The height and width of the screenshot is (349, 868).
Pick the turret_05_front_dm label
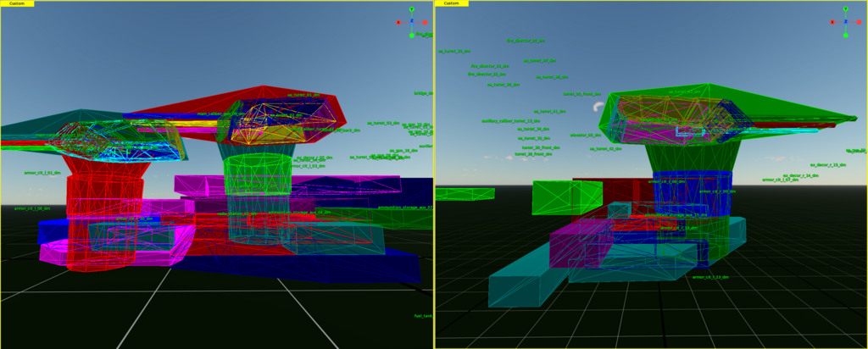click(x=581, y=94)
